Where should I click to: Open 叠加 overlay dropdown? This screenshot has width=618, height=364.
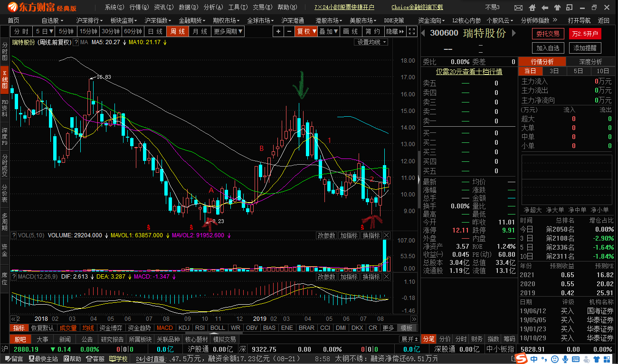click(328, 31)
